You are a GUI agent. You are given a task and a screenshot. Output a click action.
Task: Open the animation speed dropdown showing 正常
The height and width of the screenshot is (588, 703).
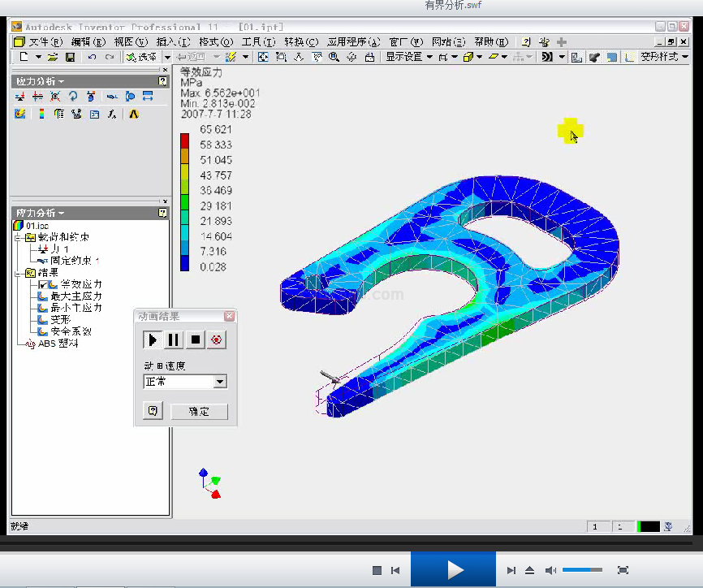click(x=220, y=382)
